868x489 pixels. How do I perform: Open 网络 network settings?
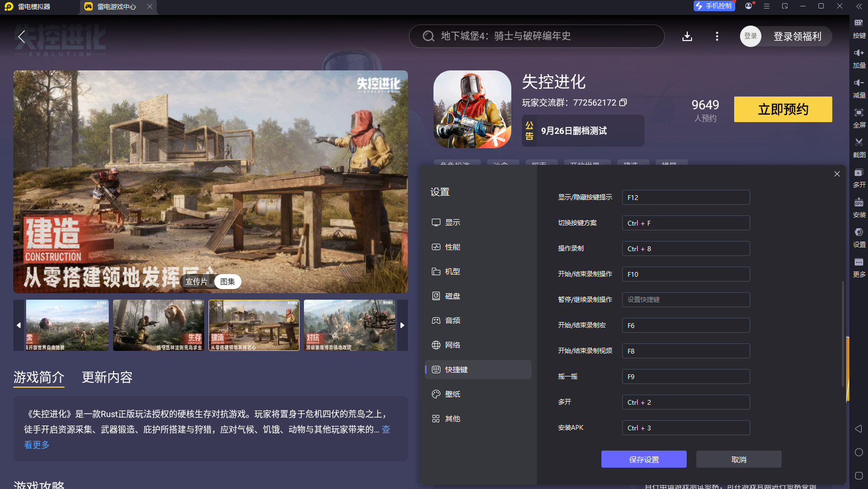478,345
